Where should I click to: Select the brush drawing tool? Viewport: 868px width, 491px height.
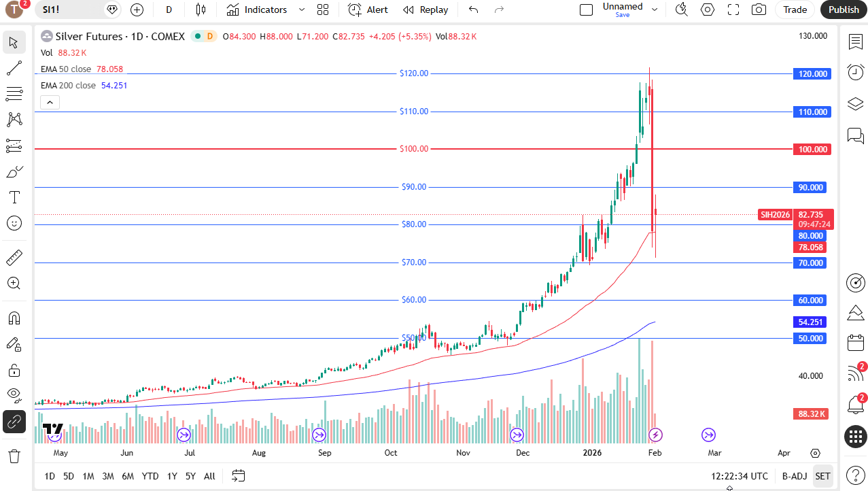coord(14,171)
